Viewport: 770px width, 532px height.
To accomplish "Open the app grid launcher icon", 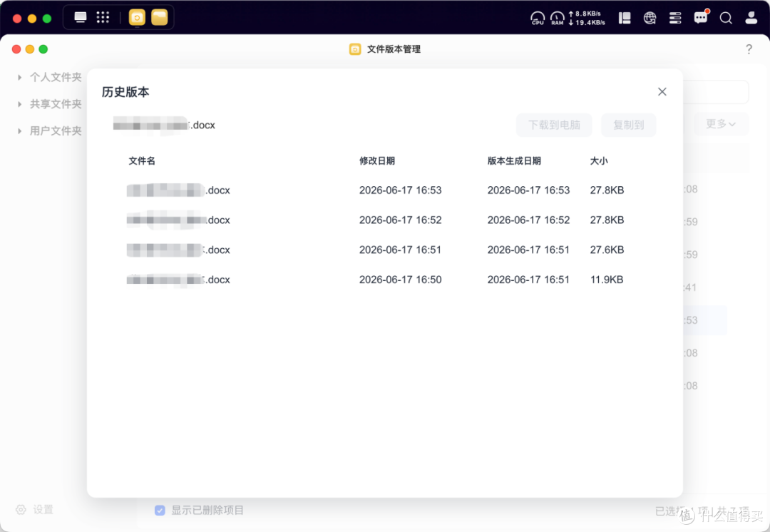I will point(103,18).
